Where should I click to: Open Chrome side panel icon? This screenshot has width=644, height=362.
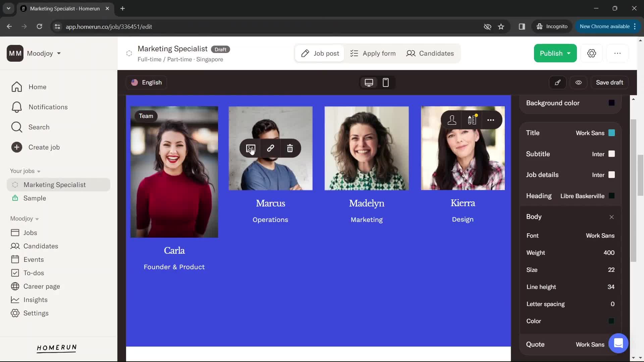pyautogui.click(x=522, y=26)
